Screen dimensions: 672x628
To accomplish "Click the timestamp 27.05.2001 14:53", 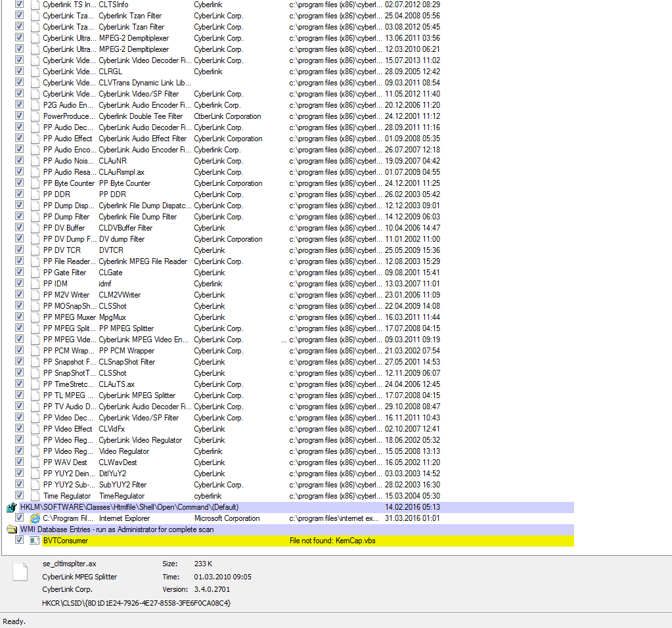I will click(x=413, y=362).
